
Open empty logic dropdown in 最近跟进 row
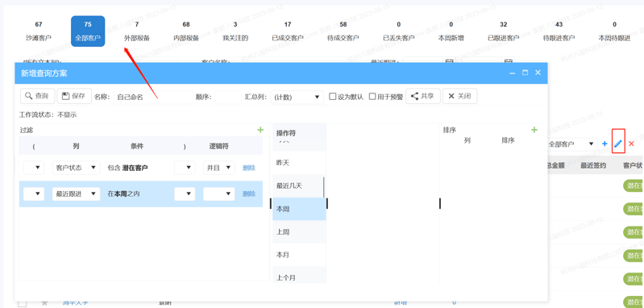tap(219, 194)
